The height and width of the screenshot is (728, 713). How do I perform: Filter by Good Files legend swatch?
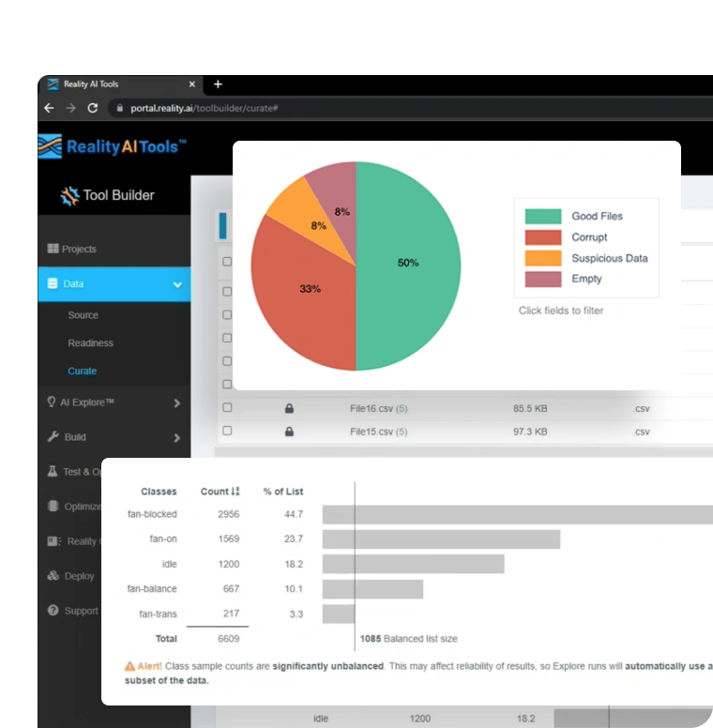pyautogui.click(x=542, y=216)
